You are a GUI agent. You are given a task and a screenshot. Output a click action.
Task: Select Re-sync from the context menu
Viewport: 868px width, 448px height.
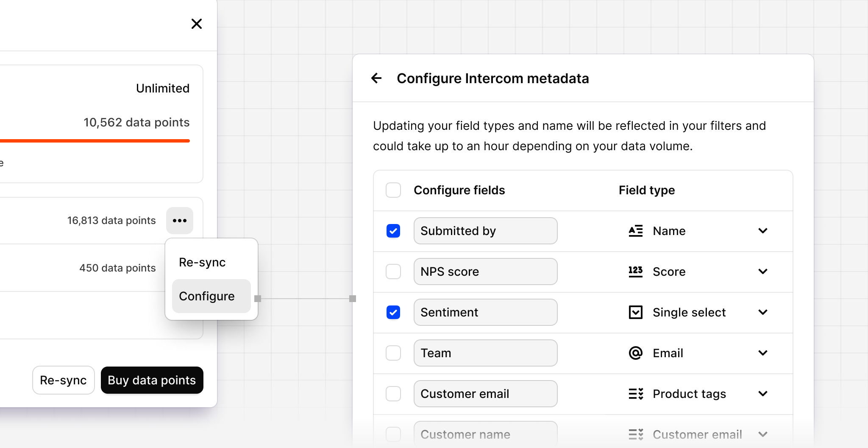(202, 262)
